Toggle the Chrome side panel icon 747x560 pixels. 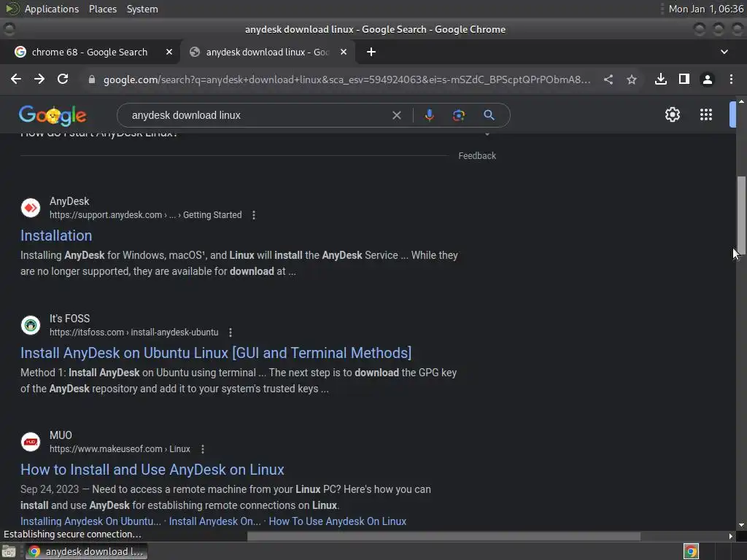tap(684, 79)
